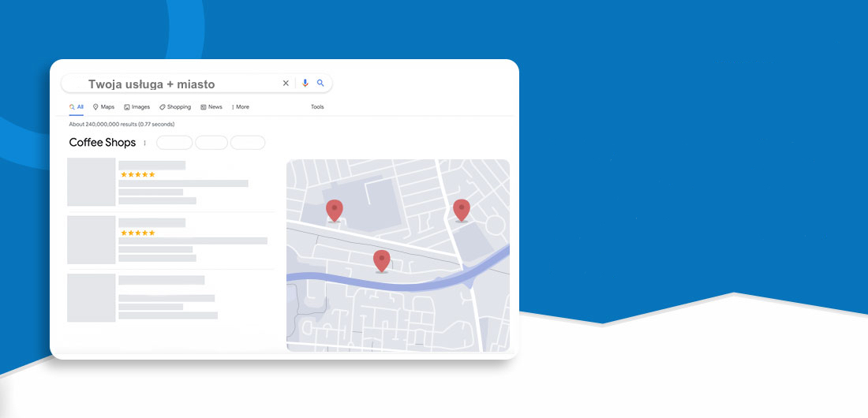Open the Images tab
Viewport: 868px width, 418px height.
137,106
